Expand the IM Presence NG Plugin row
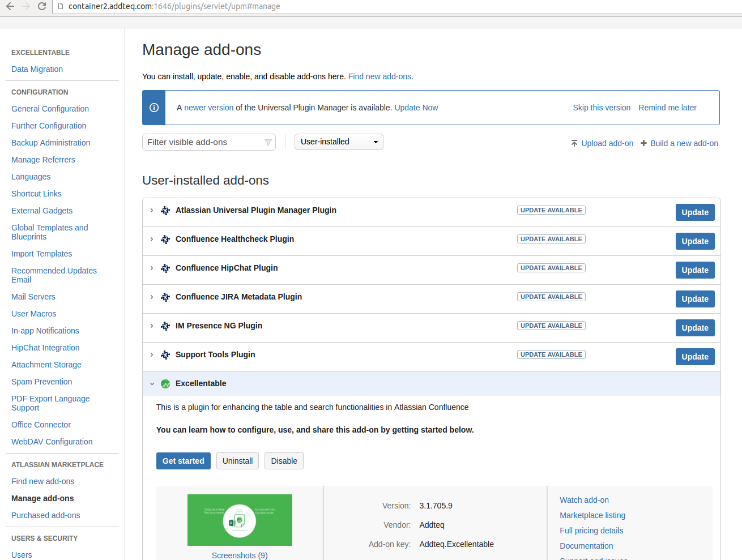 [152, 326]
